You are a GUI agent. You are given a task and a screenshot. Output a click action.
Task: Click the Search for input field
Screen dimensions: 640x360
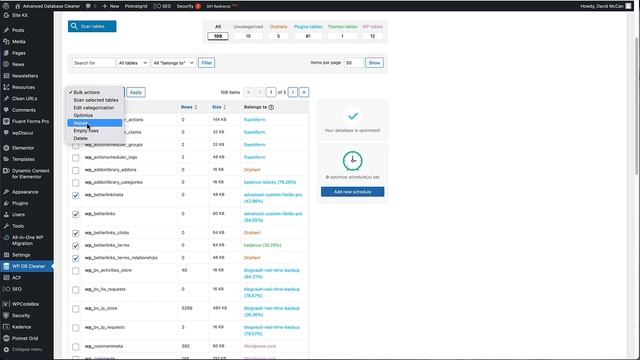(x=93, y=63)
